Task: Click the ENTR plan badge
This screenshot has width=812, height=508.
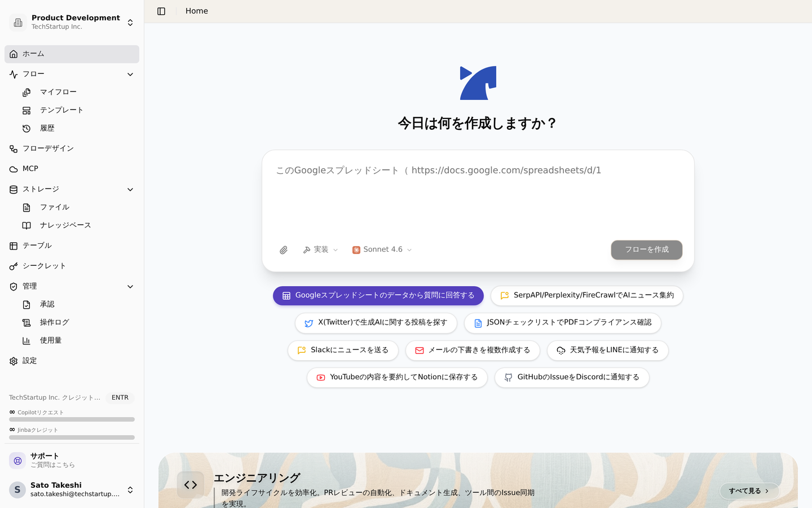Action: [x=120, y=398]
